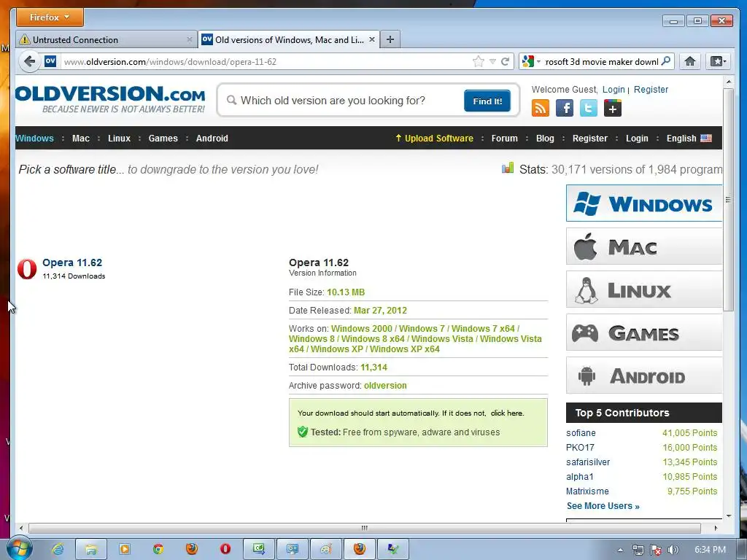Open the English language selector

coord(689,138)
